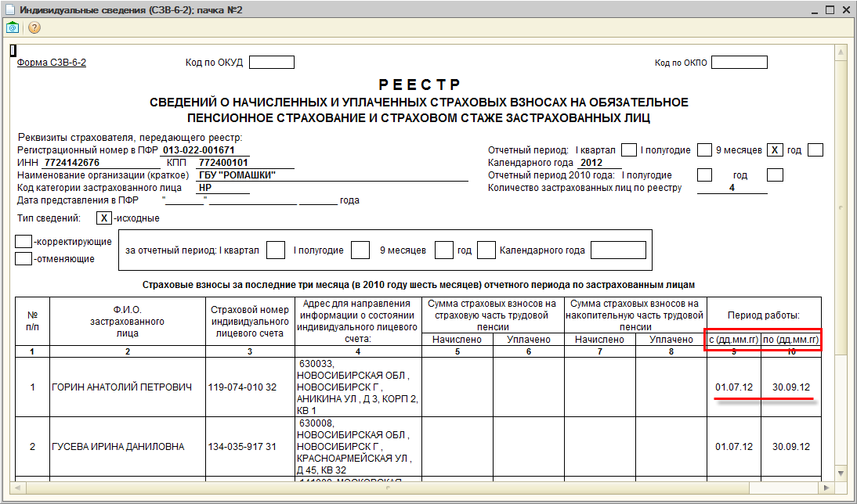Image resolution: width=857 pixels, height=504 pixels.
Task: Click the КПП value 772400101
Action: pos(223,163)
